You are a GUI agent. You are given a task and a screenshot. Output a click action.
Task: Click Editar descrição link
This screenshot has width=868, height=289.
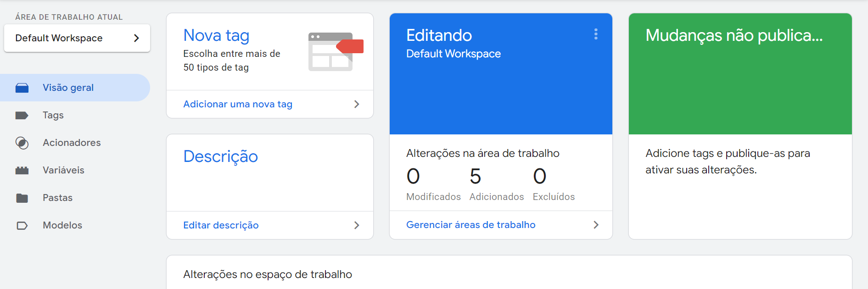(221, 225)
